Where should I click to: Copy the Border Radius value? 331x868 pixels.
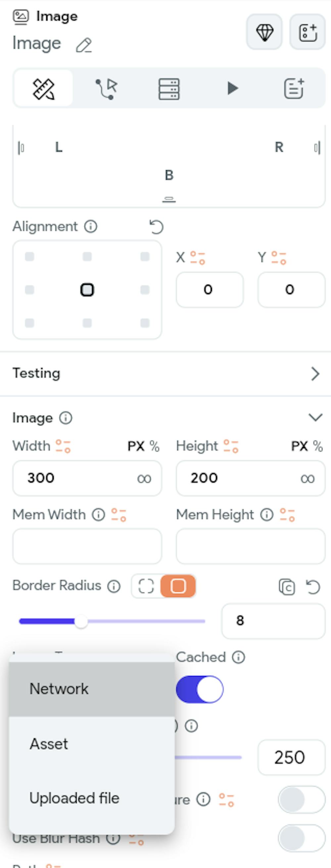pos(287,587)
